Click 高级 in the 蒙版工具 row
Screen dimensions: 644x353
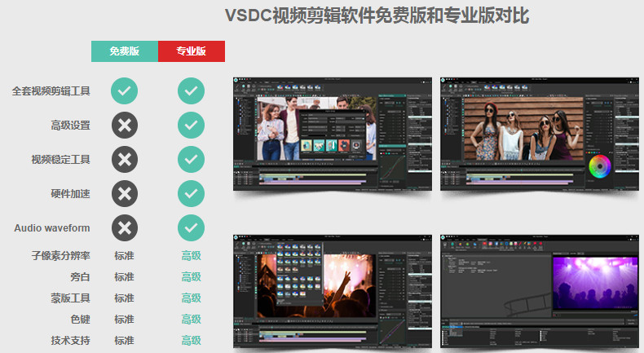click(192, 298)
